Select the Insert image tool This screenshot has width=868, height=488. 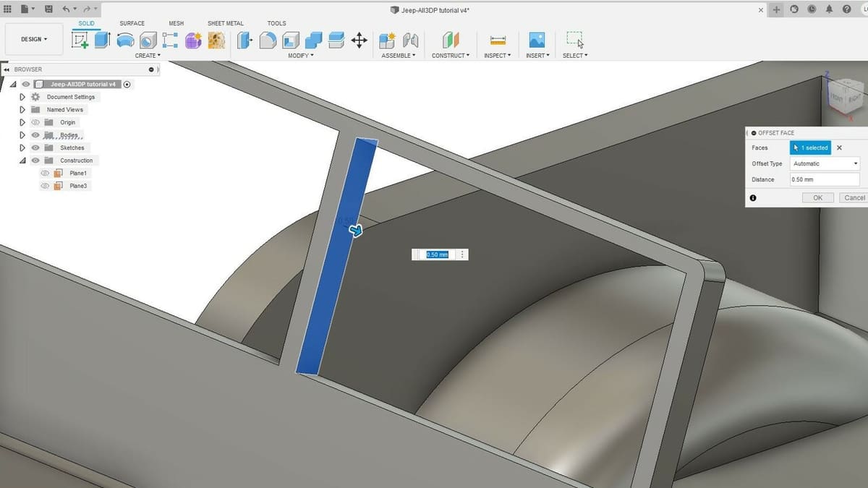[537, 40]
